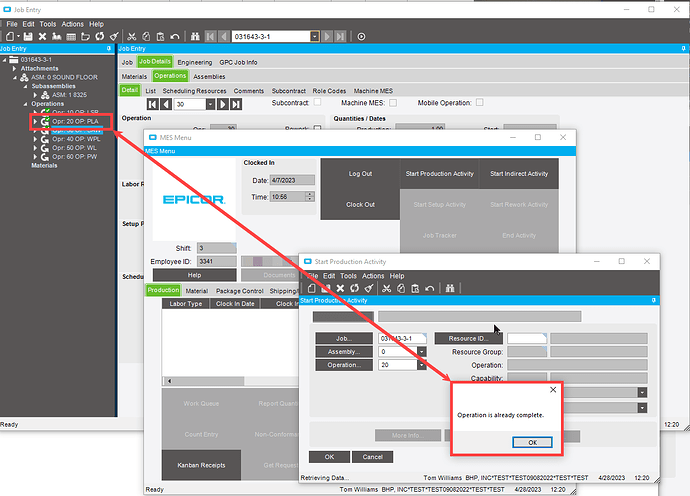The image size is (690, 496).
Task: Click the circular target icon right of job number
Action: click(361, 37)
